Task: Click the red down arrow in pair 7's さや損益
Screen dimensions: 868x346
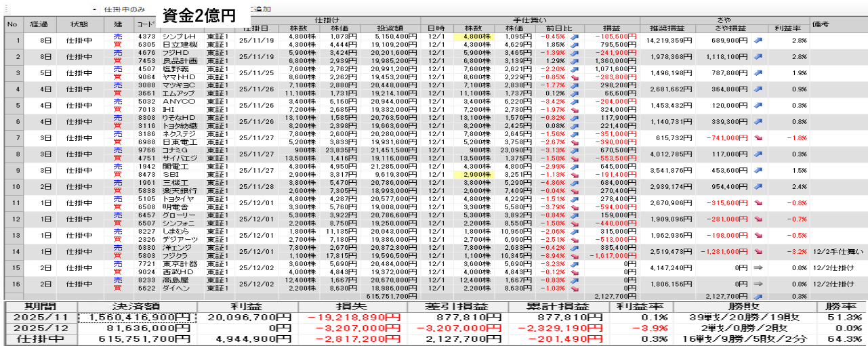Action: pyautogui.click(x=757, y=137)
